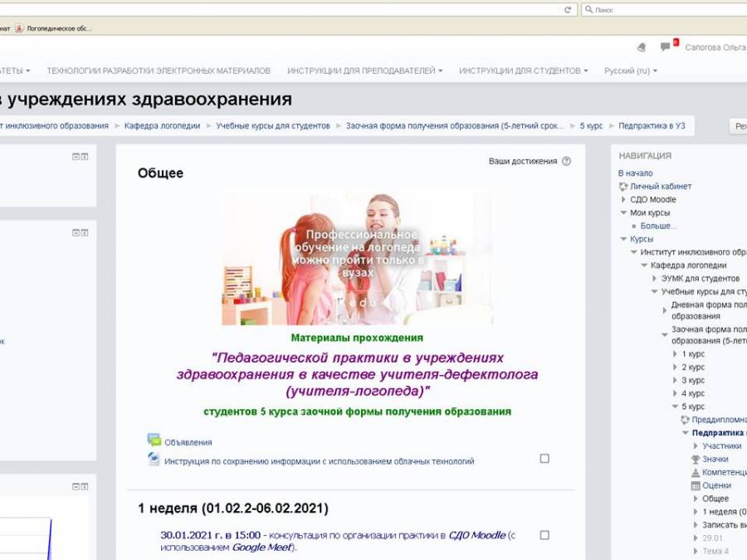Viewport: 747px width, 560px height.
Task: Click the Компетенции icon in navigation
Action: [696, 472]
